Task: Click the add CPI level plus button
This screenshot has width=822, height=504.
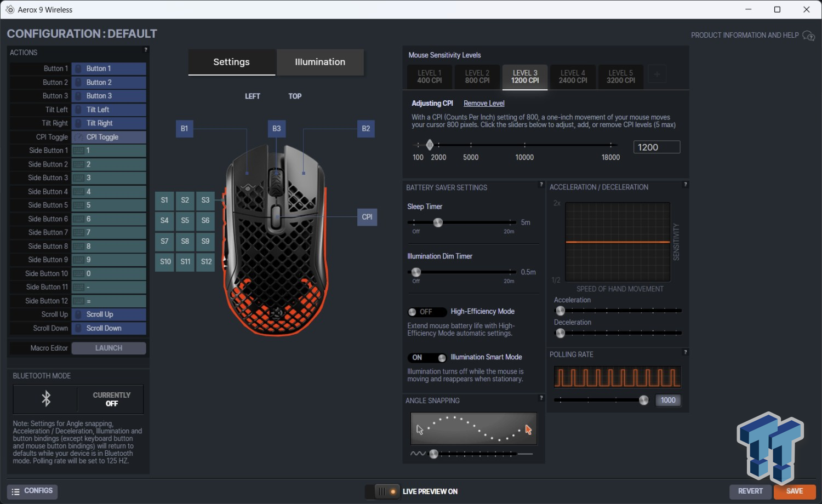Action: [657, 74]
